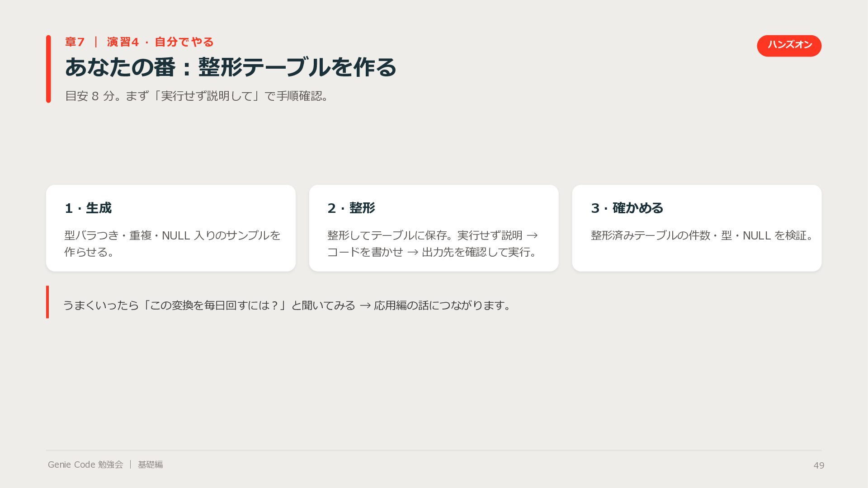Click the red vertical bar beside the title
Image resolution: width=868 pixels, height=488 pixels.
coord(48,69)
